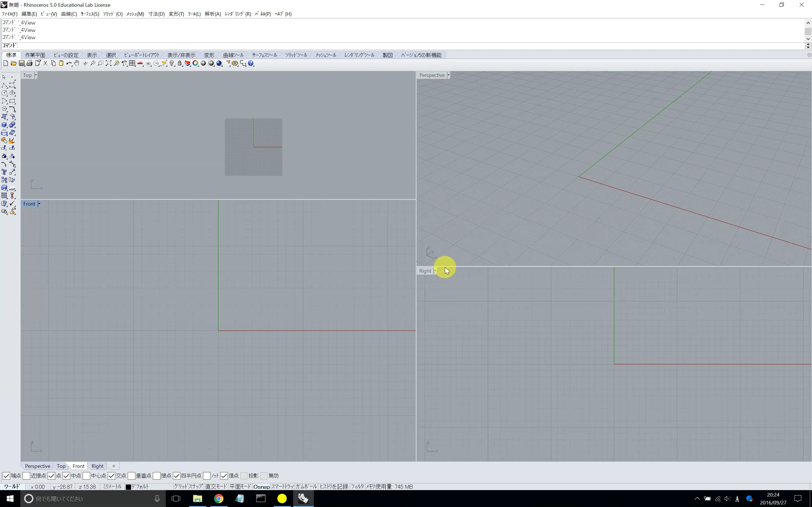Select the Pan hand tool

tap(77, 63)
